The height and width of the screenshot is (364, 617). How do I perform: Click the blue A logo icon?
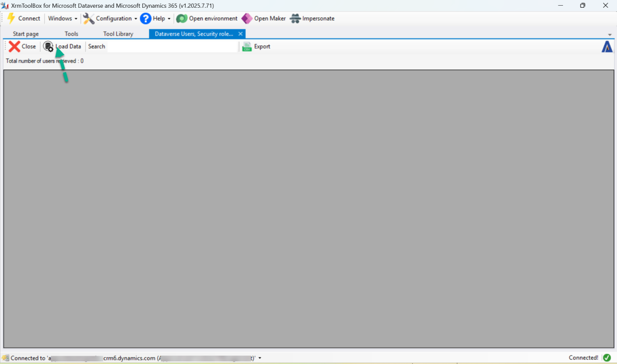(x=607, y=47)
